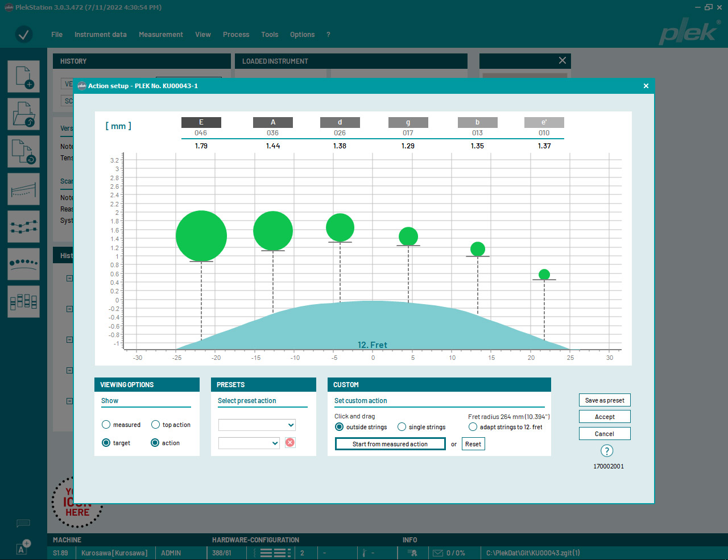Screen dimensions: 728x560
Task: Open the Measurement menu
Action: point(161,35)
